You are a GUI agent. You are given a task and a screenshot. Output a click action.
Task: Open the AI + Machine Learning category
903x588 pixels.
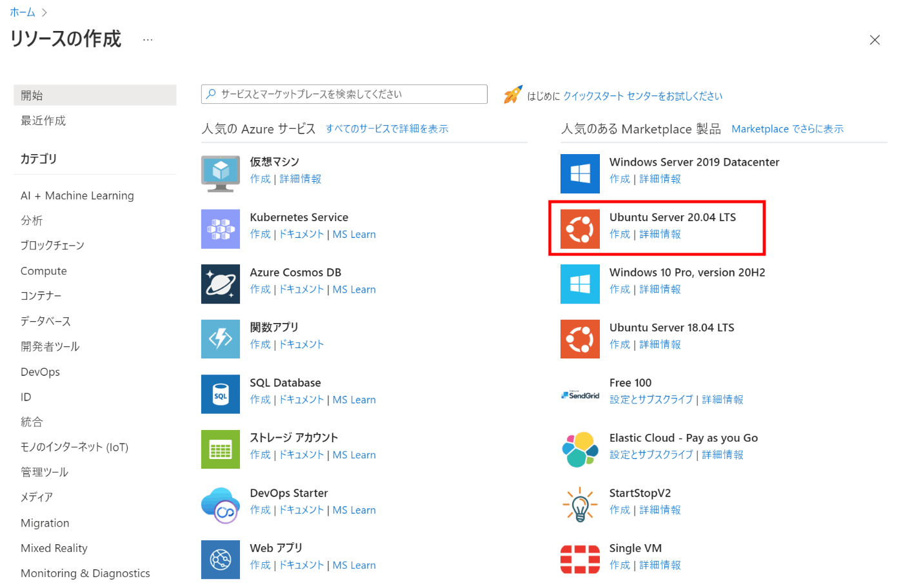coord(77,195)
